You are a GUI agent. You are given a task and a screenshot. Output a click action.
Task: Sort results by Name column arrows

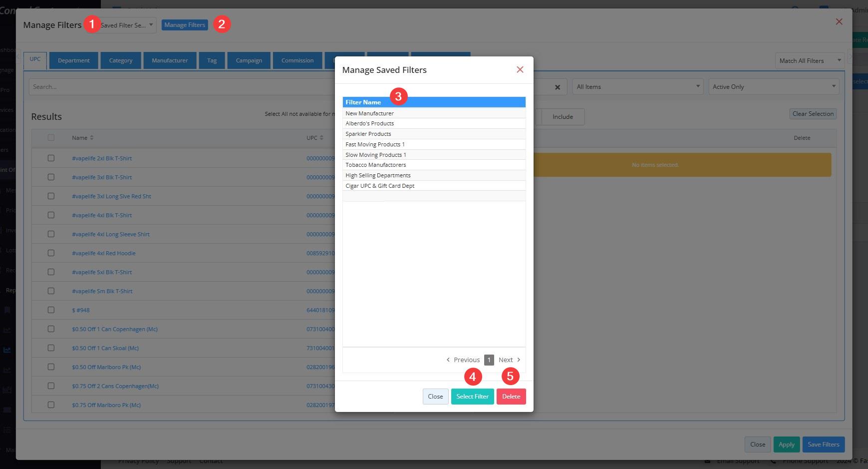[x=92, y=138]
